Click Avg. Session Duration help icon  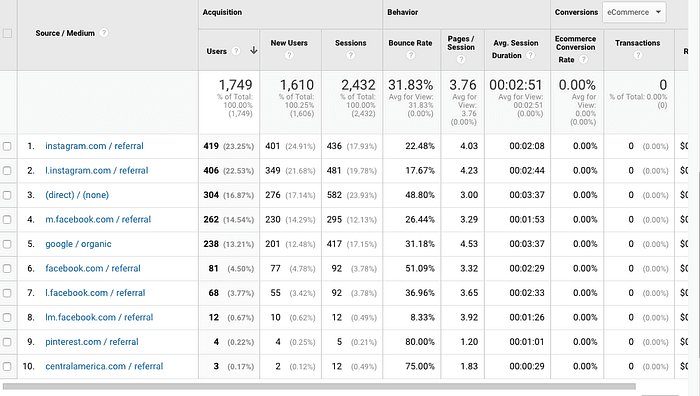pyautogui.click(x=530, y=55)
